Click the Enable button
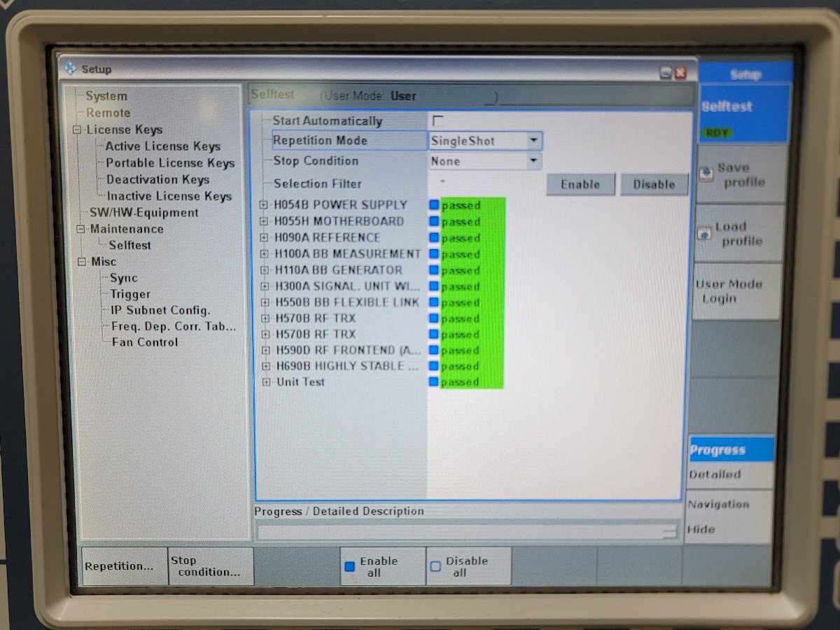The width and height of the screenshot is (840, 630). 580,184
